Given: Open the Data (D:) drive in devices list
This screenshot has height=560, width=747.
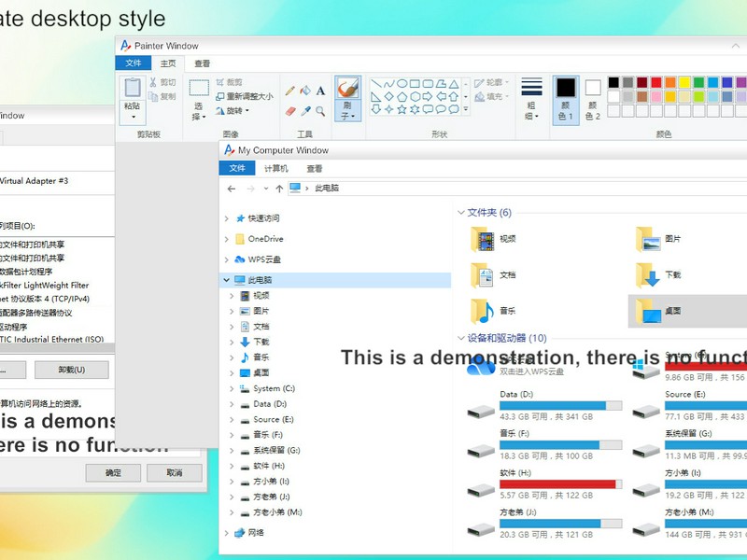Looking at the screenshot, I should pyautogui.click(x=544, y=406).
